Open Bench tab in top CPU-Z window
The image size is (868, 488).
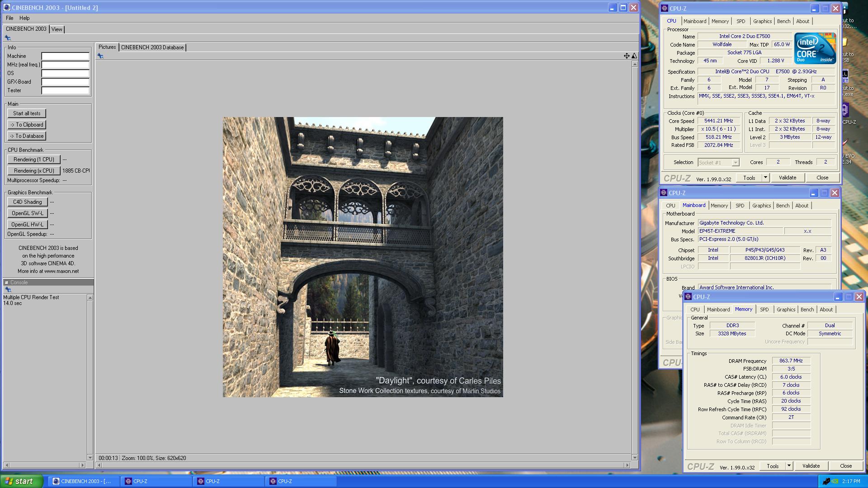(783, 21)
